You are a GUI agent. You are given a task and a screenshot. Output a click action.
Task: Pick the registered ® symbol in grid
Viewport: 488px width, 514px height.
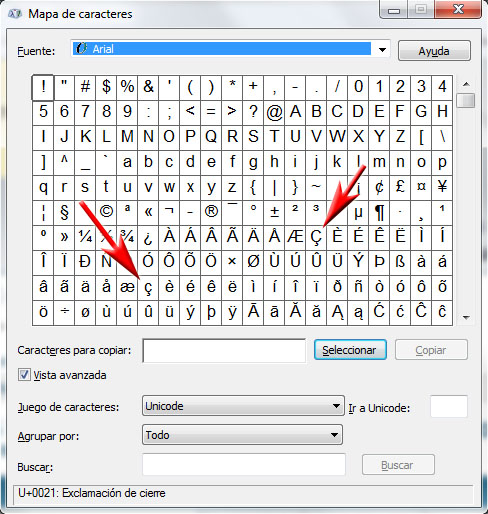pos(211,212)
